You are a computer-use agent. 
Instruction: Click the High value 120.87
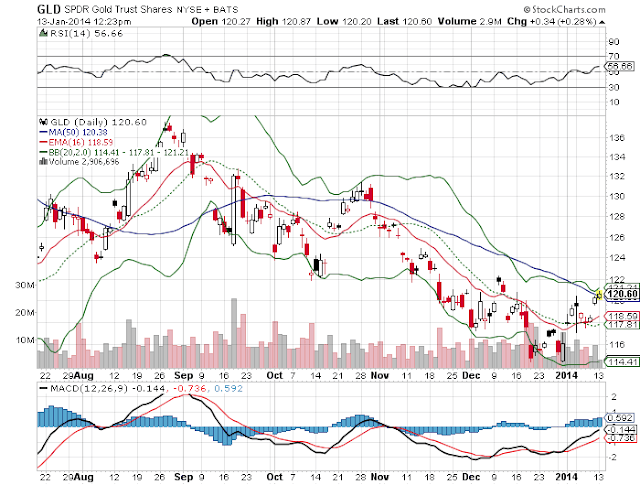[296, 21]
